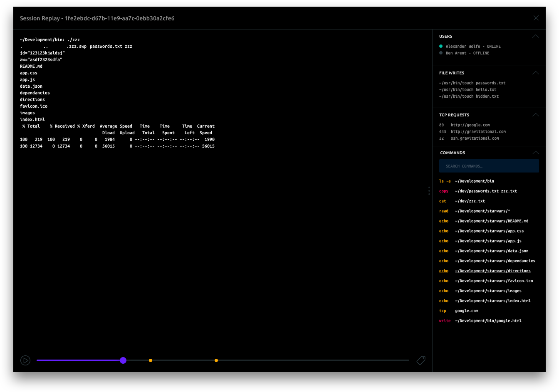Image resolution: width=559 pixels, height=392 pixels.
Task: Click the Search Commands input field
Action: [x=489, y=166]
